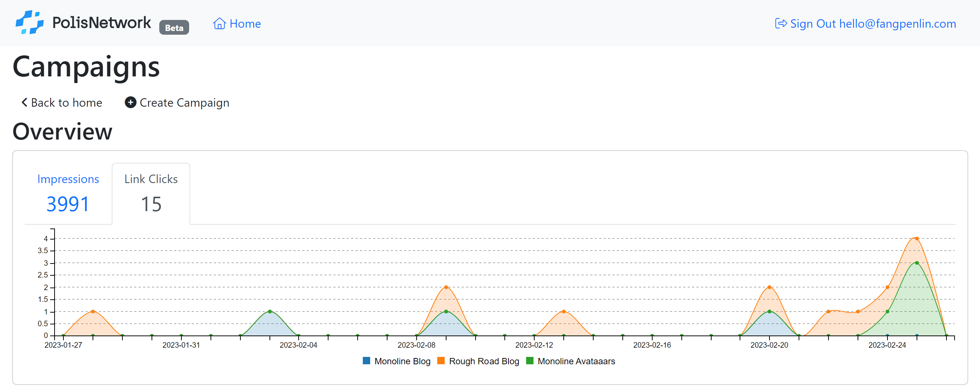Click the y-axis label 3.5
980x389 pixels.
[x=43, y=251]
